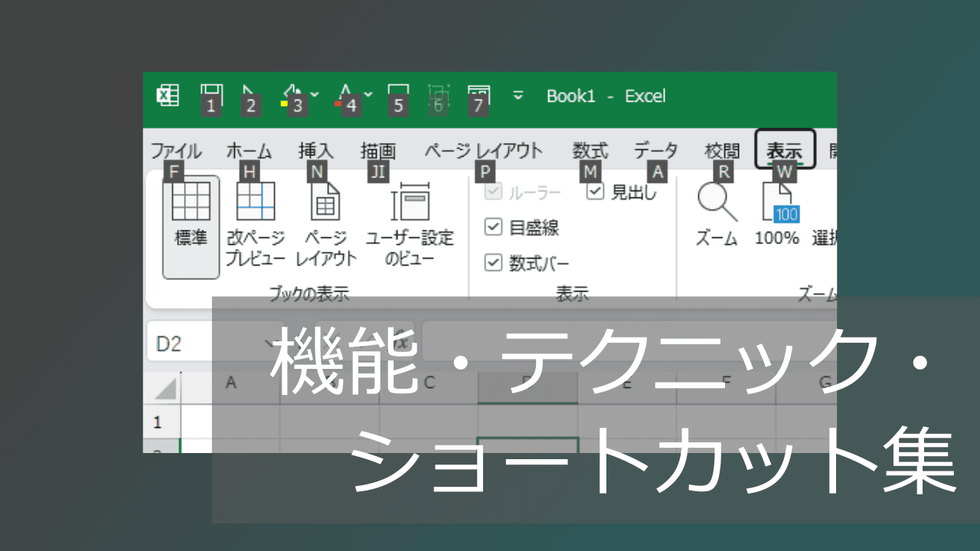Image resolution: width=980 pixels, height=551 pixels.
Task: Uncheck the 見出し (Headings) checkbox
Action: [593, 192]
